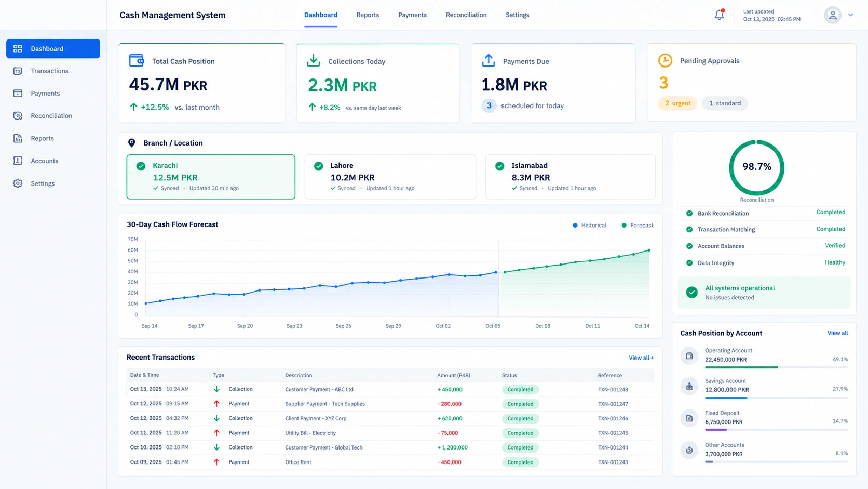Click the Branch / Location pin icon

[x=131, y=143]
